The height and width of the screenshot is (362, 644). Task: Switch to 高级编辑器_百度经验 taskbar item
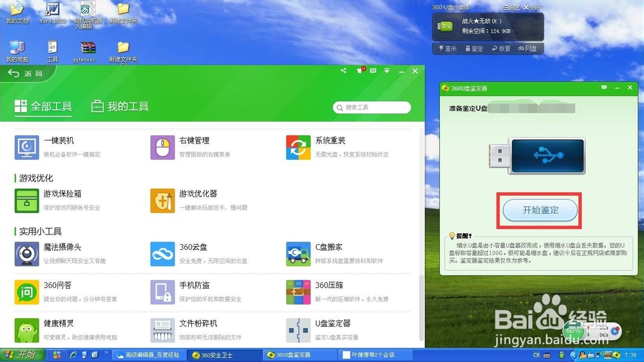(x=150, y=355)
